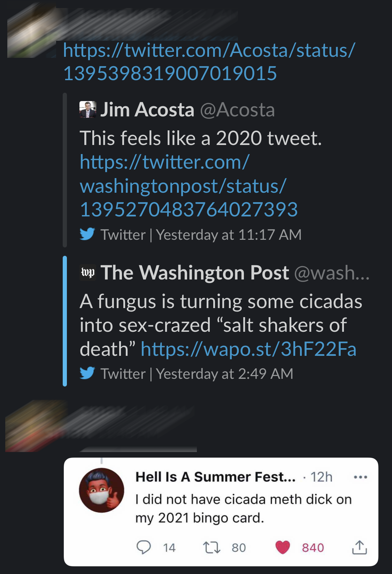Image resolution: width=392 pixels, height=574 pixels.
Task: Open Jim Acosta's display name
Action: tap(147, 110)
